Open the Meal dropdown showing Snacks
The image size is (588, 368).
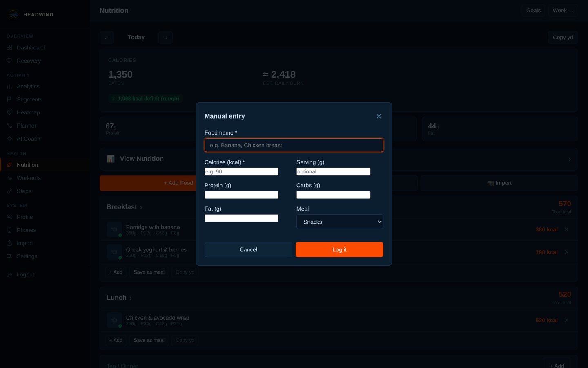pyautogui.click(x=340, y=222)
